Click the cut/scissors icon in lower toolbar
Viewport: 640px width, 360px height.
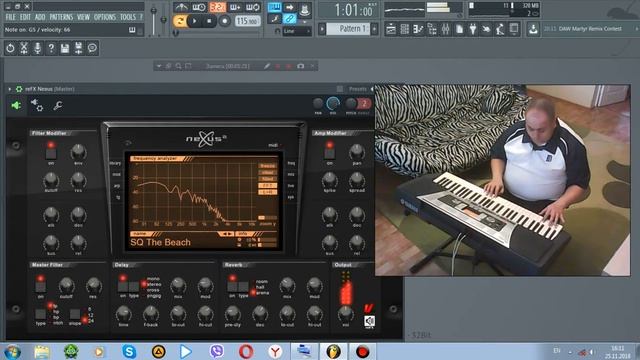pyautogui.click(x=24, y=48)
